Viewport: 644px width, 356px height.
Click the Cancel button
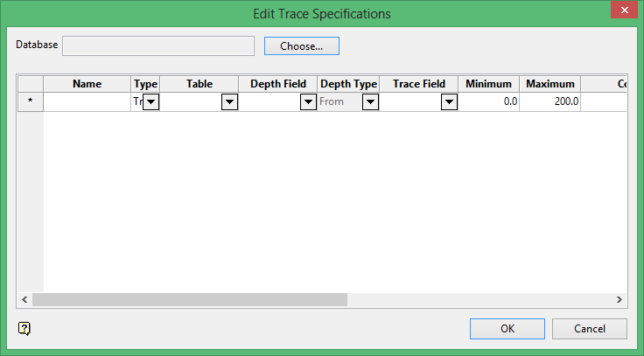pyautogui.click(x=590, y=329)
